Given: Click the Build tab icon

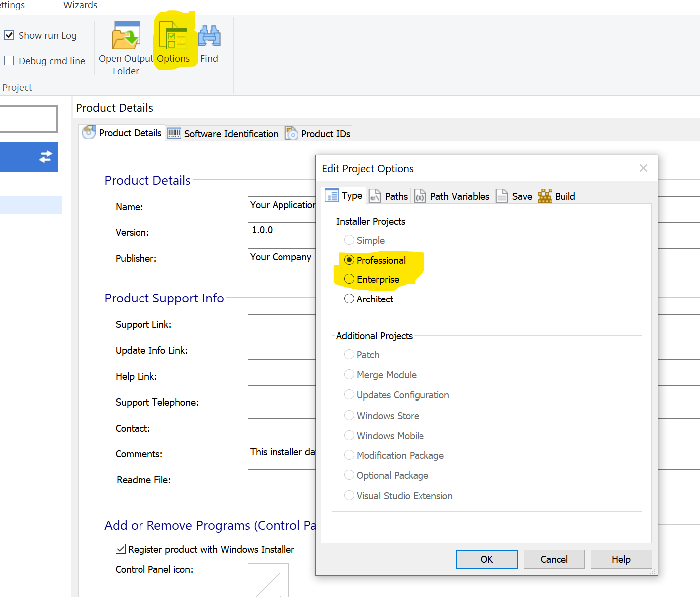Looking at the screenshot, I should point(545,196).
